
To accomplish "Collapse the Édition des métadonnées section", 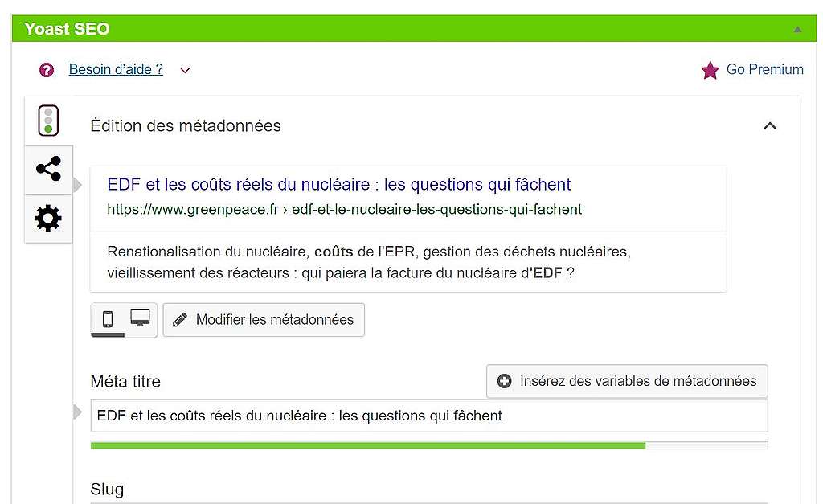I will click(770, 126).
